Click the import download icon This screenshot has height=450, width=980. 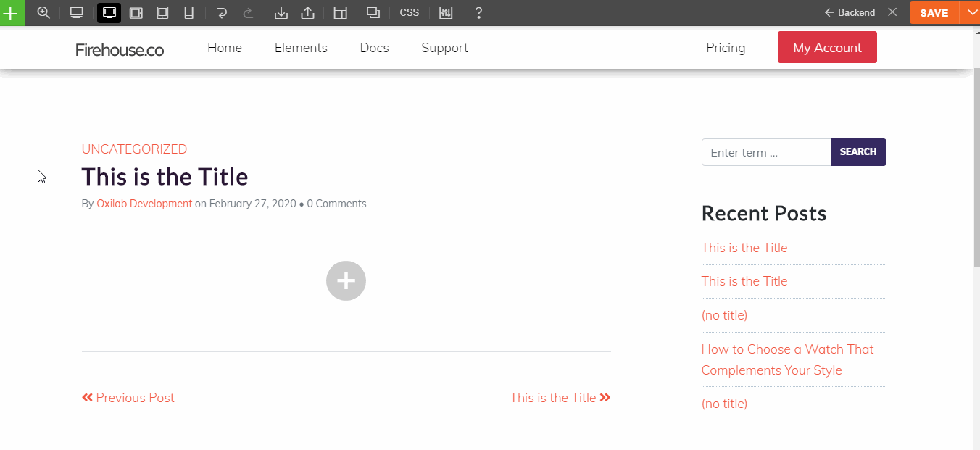(x=281, y=13)
